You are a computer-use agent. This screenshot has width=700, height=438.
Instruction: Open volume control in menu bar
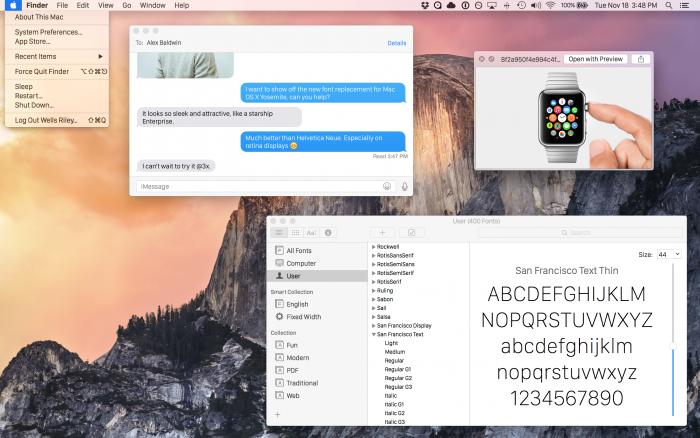[536, 5]
